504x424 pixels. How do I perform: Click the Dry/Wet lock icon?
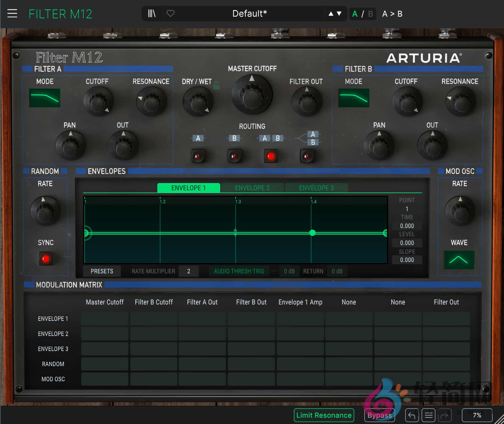[216, 85]
